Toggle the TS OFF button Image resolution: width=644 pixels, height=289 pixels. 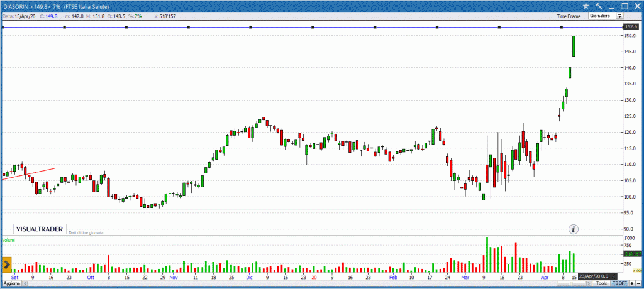point(619,283)
